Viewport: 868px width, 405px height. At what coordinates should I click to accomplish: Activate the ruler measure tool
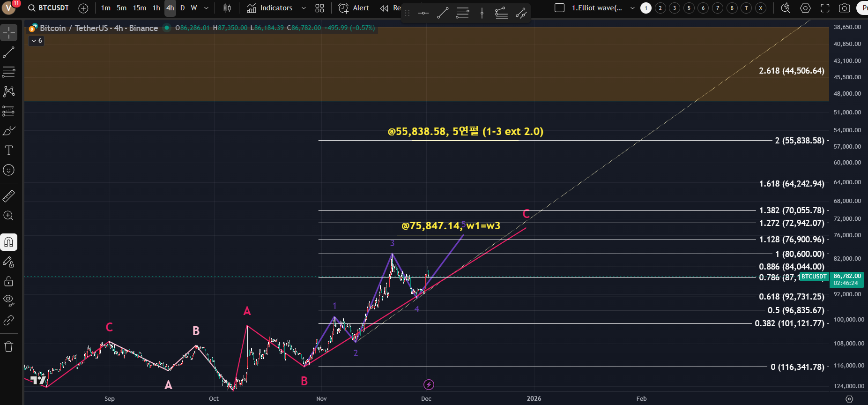coord(9,196)
